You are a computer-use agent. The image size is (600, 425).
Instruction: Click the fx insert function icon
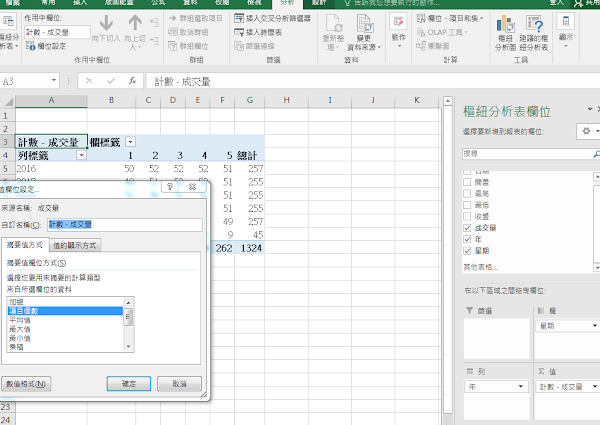pos(132,81)
